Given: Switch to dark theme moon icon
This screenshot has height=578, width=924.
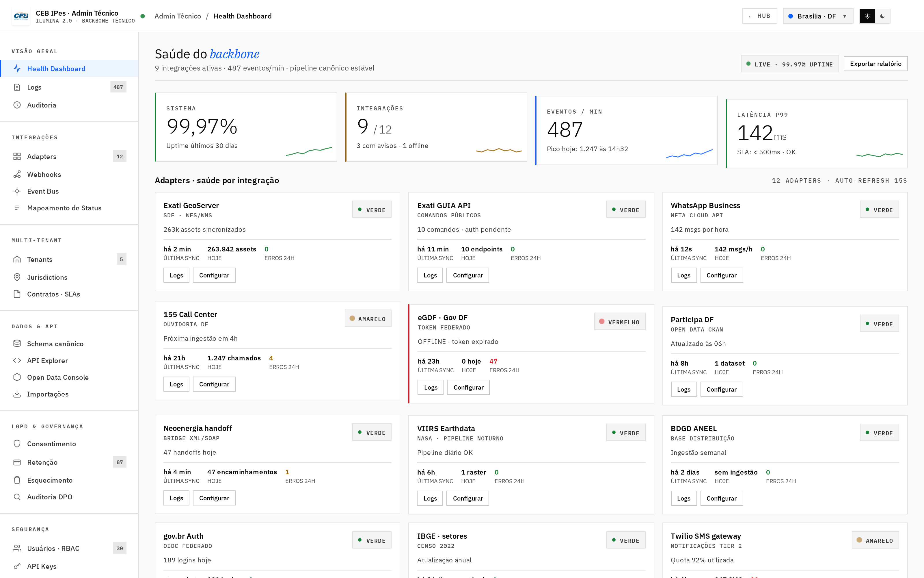Looking at the screenshot, I should tap(882, 16).
